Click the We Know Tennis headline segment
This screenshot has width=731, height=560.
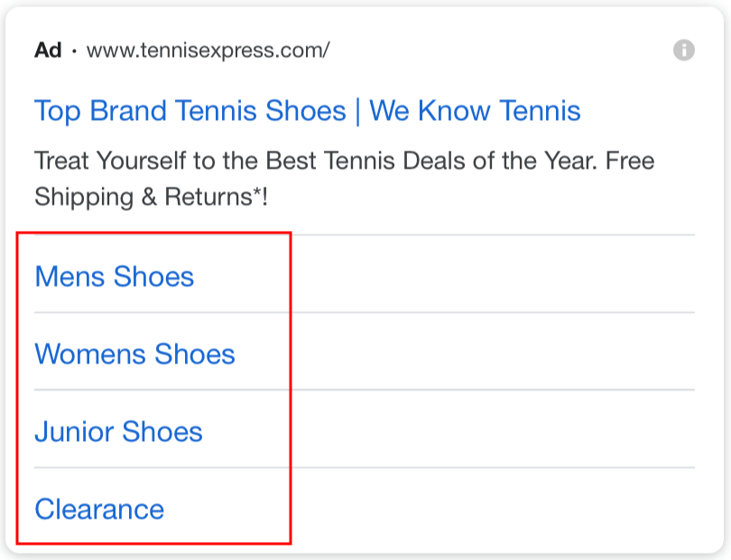tap(475, 111)
